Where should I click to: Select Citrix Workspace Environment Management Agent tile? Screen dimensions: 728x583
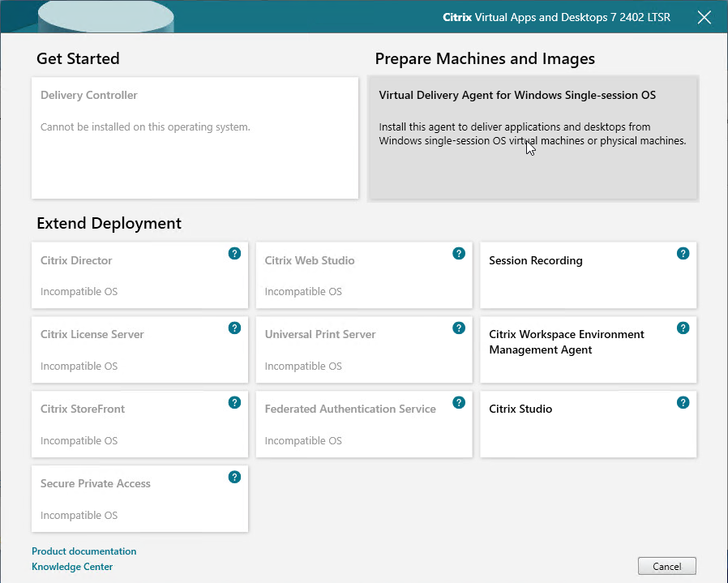[589, 349]
